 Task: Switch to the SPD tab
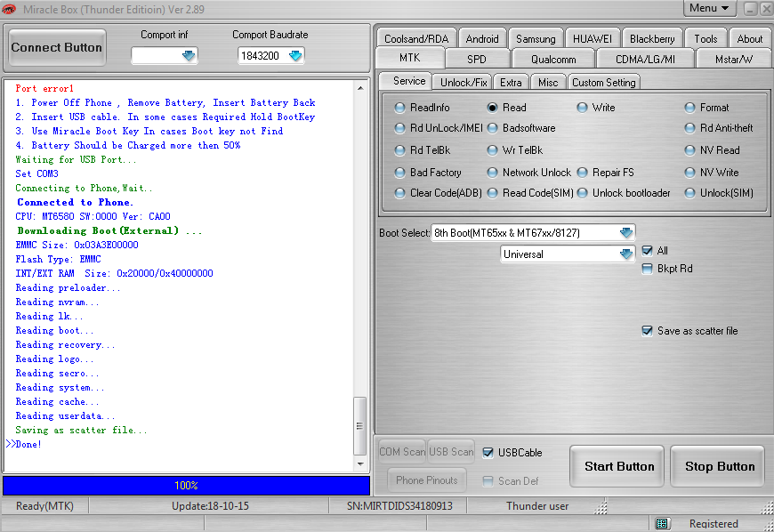(x=476, y=60)
